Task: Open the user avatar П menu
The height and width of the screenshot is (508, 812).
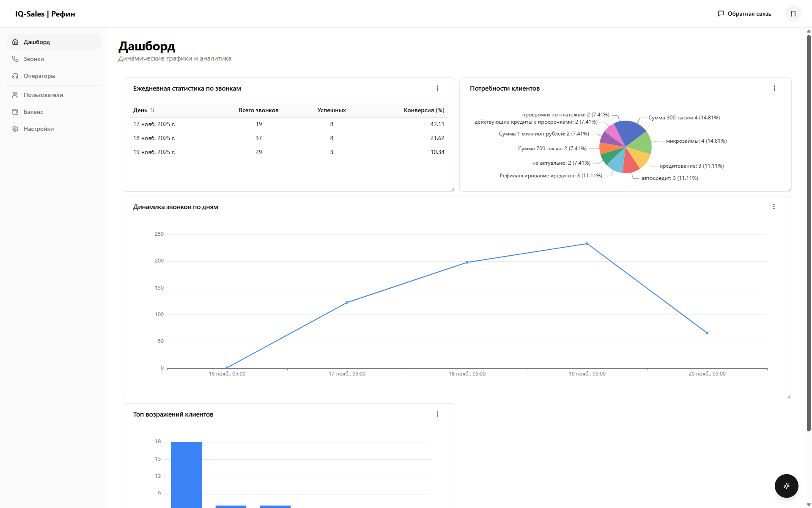Action: [793, 14]
